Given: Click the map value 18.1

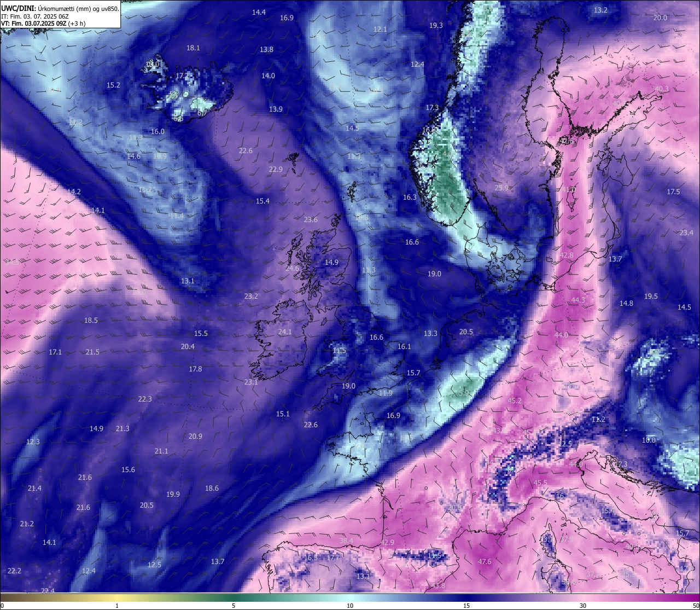Looking at the screenshot, I should [193, 48].
